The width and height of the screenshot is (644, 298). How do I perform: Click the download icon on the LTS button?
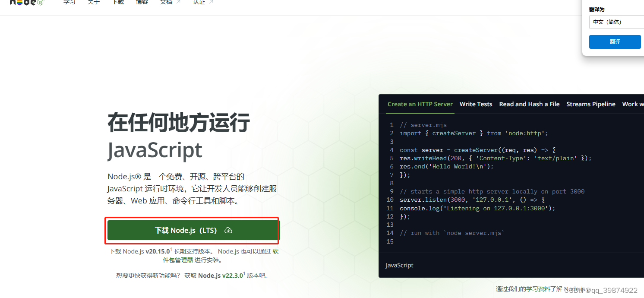[x=228, y=230]
